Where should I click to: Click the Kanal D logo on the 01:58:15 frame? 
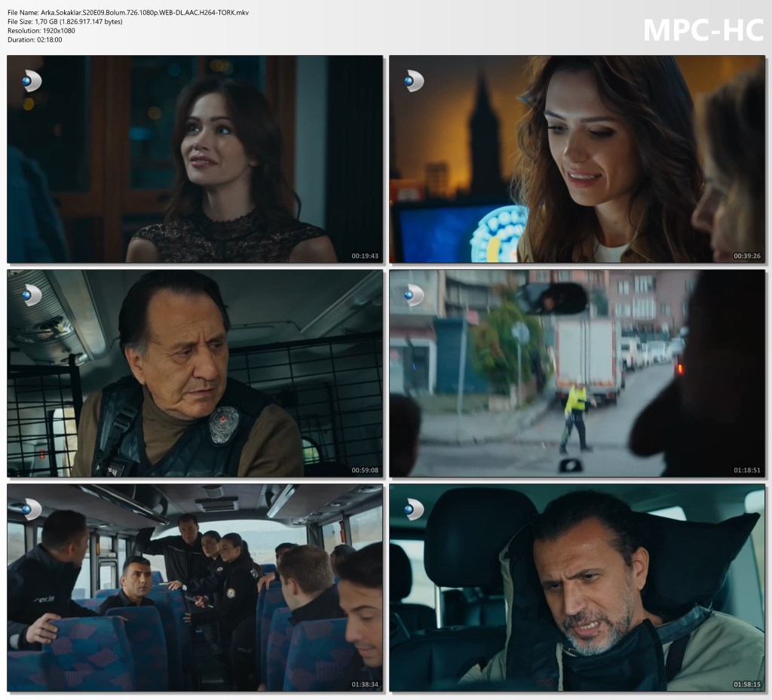point(414,509)
